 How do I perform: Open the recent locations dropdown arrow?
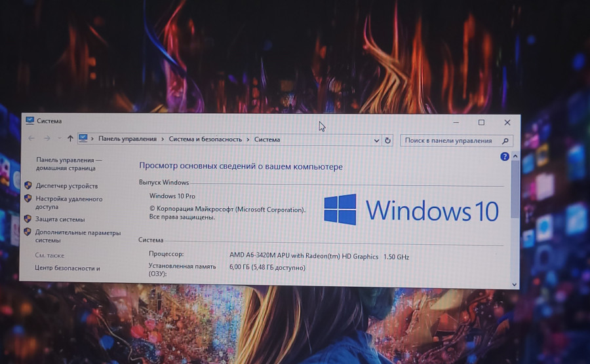pos(59,138)
